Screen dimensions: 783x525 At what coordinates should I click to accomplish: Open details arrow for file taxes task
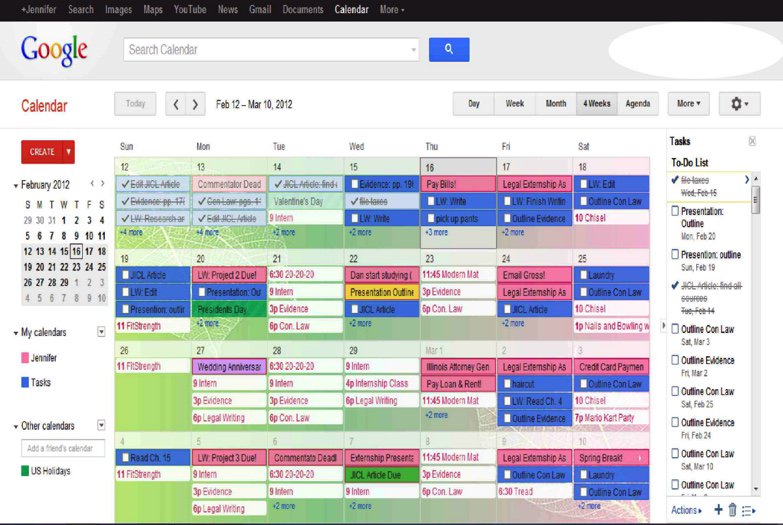click(x=747, y=179)
